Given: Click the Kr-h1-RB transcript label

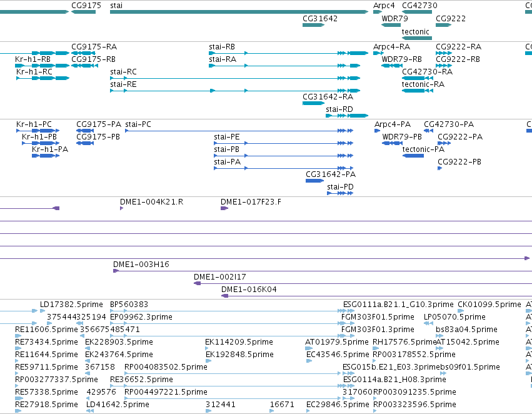Looking at the screenshot, I should pos(33,59).
